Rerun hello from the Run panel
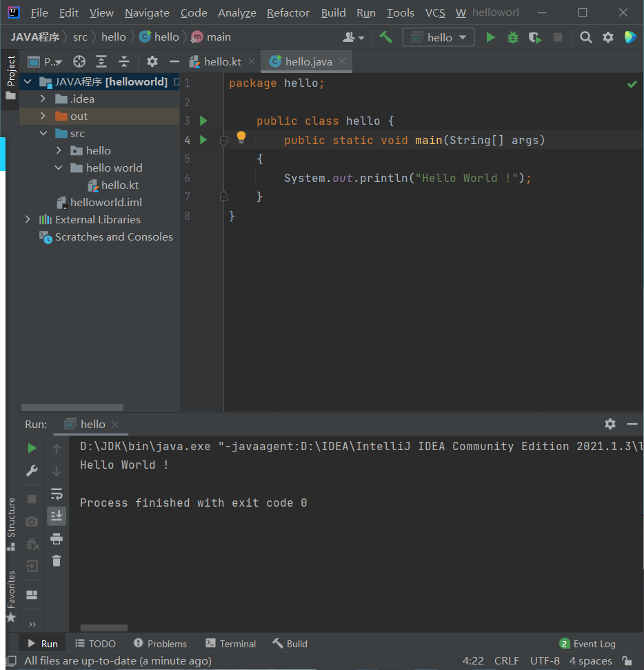The image size is (644, 670). pyautogui.click(x=32, y=448)
